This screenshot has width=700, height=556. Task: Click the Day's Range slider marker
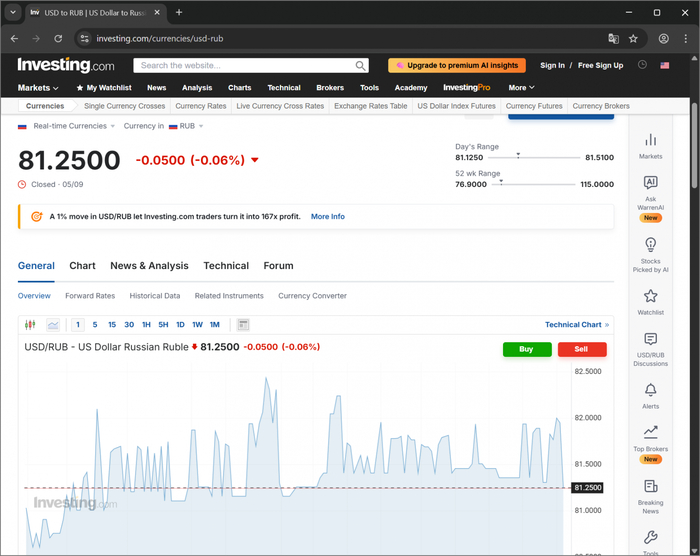pos(518,155)
